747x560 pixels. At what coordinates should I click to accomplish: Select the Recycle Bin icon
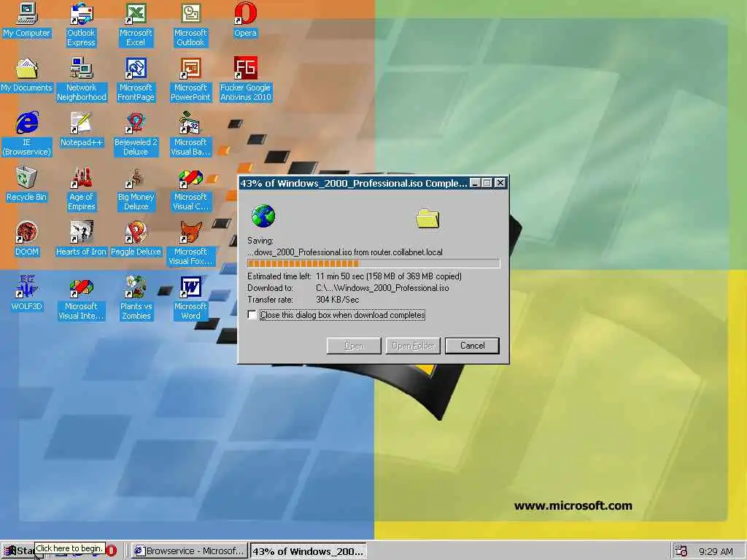tap(27, 184)
